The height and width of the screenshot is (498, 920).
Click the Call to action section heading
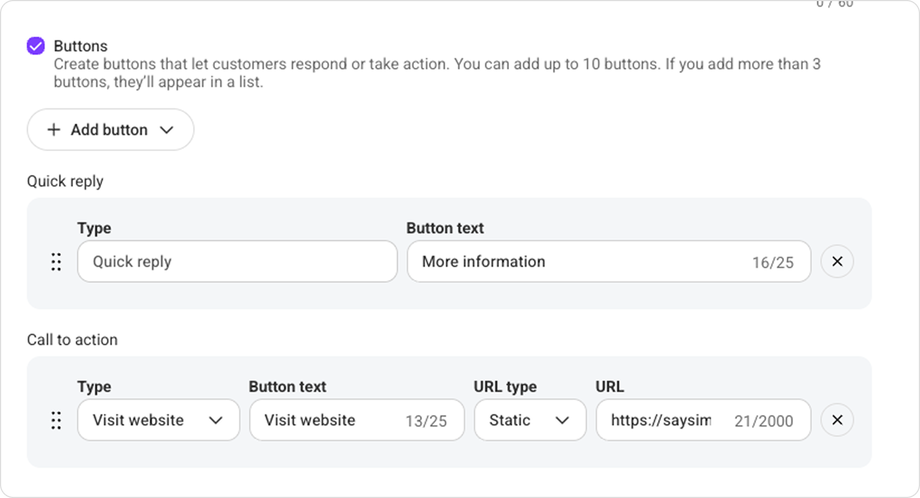pos(72,340)
